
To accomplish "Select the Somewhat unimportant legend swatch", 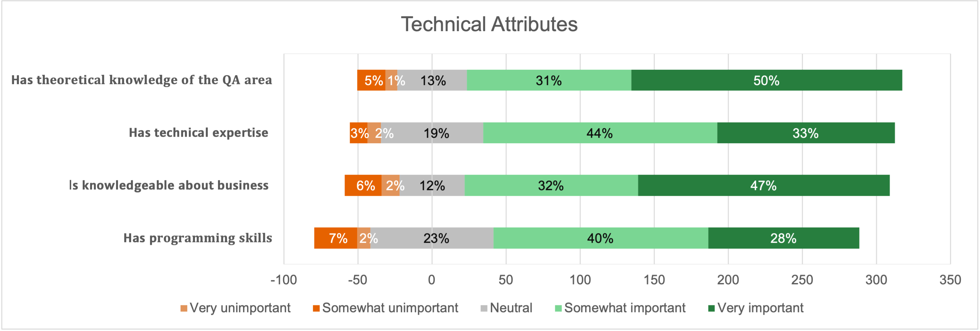I will (x=316, y=308).
